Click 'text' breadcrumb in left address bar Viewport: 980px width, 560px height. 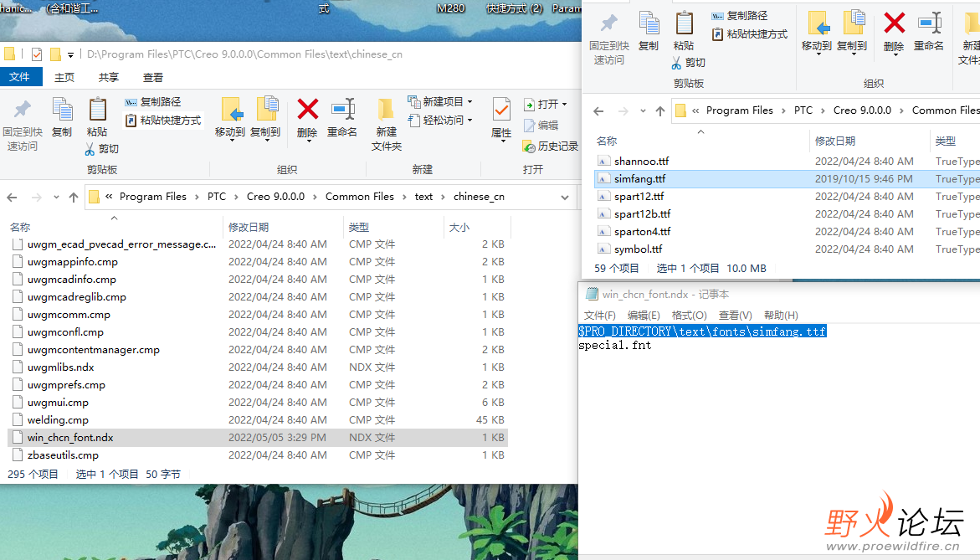pyautogui.click(x=423, y=196)
